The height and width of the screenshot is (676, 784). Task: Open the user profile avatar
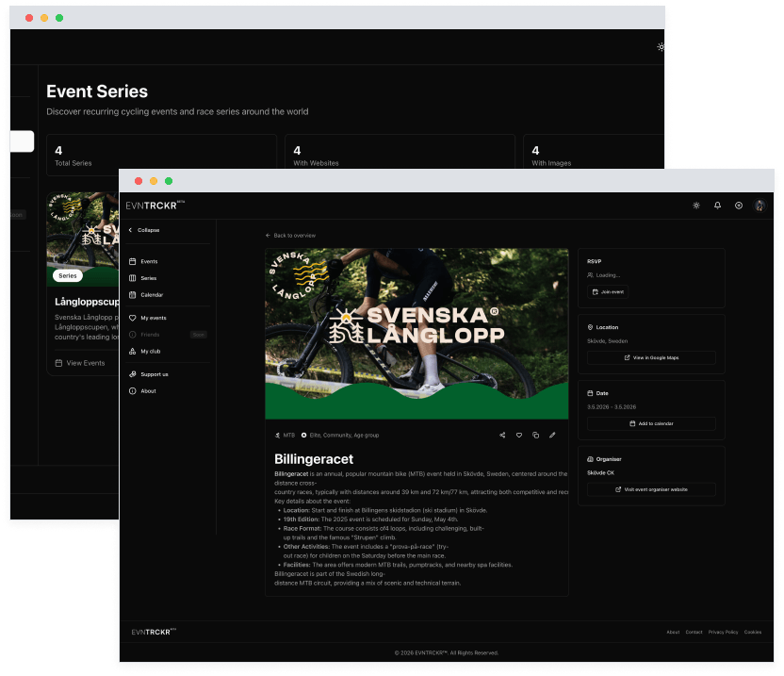[x=759, y=205]
